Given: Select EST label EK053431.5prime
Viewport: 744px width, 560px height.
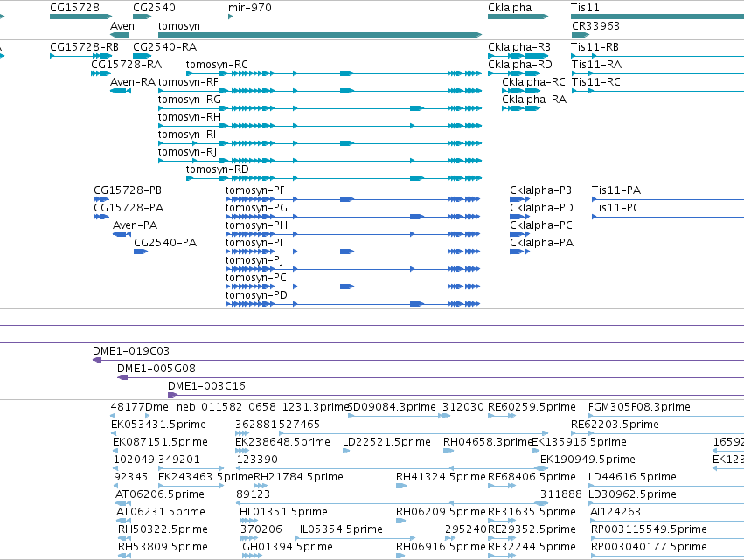Looking at the screenshot, I should (x=158, y=425).
